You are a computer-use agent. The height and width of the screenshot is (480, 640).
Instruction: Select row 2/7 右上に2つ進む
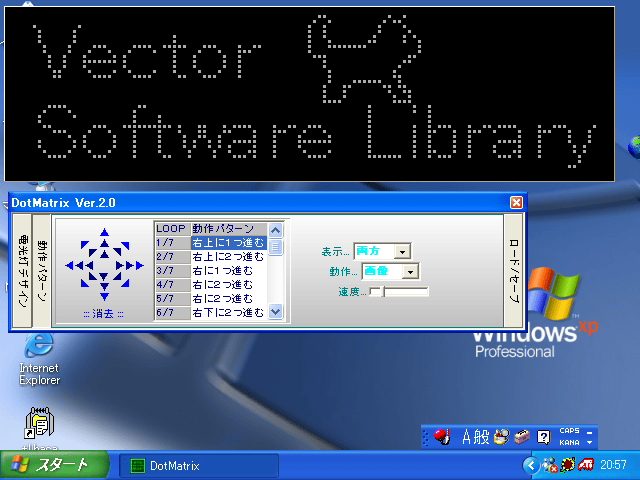pos(211,257)
